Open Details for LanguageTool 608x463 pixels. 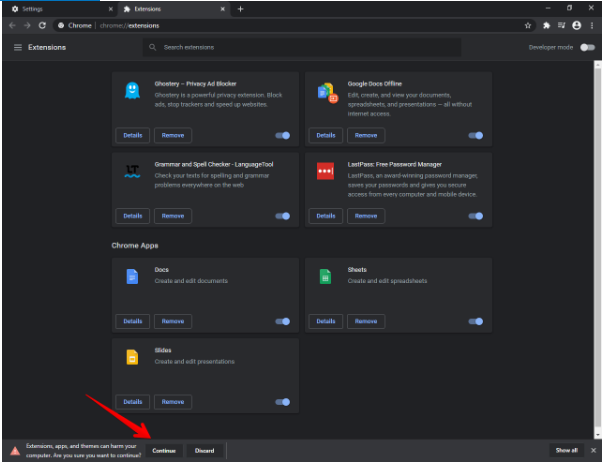[x=133, y=216]
